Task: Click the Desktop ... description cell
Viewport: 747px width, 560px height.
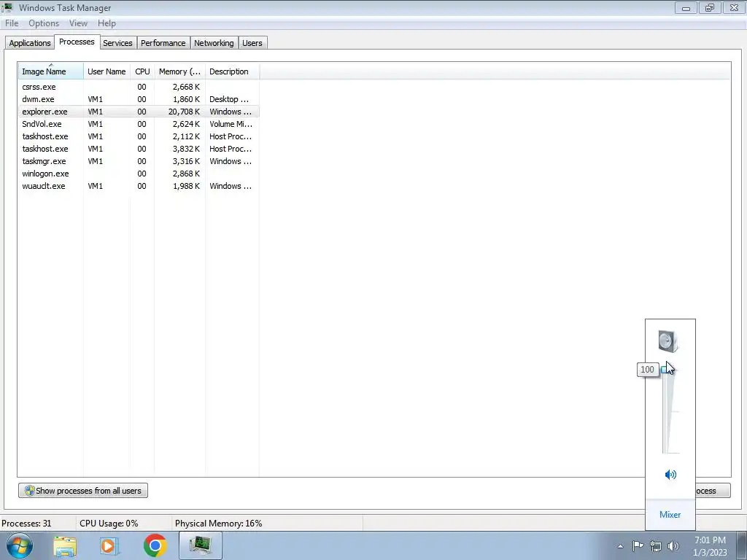Action: tap(228, 99)
